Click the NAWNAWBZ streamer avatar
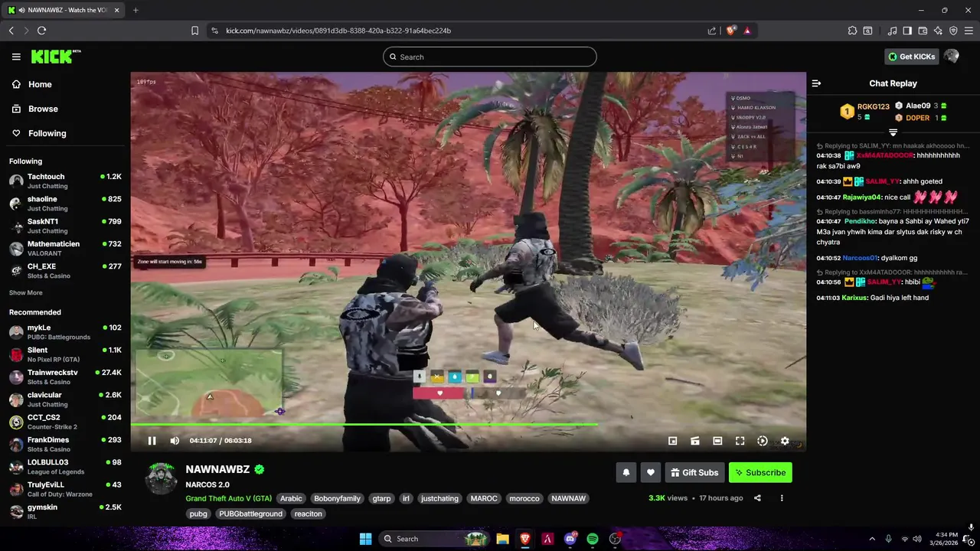The height and width of the screenshot is (551, 980). [162, 478]
